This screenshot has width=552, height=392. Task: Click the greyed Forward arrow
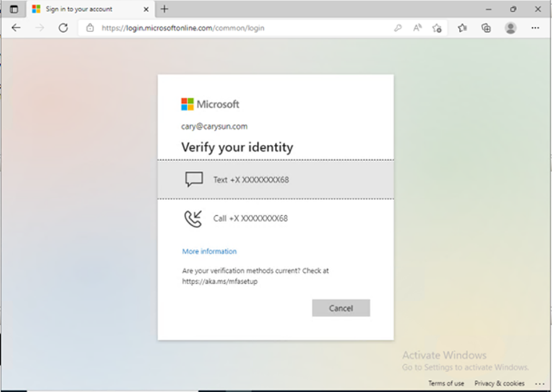[40, 28]
